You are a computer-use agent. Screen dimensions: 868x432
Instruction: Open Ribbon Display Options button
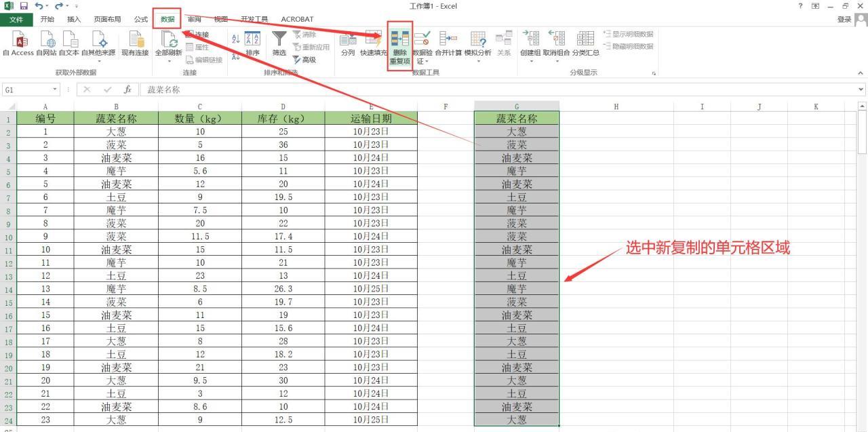pos(816,6)
